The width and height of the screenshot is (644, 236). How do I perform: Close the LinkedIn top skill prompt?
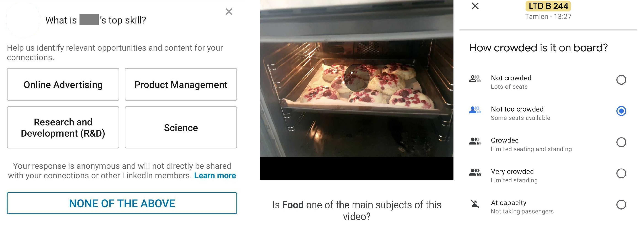tap(229, 12)
